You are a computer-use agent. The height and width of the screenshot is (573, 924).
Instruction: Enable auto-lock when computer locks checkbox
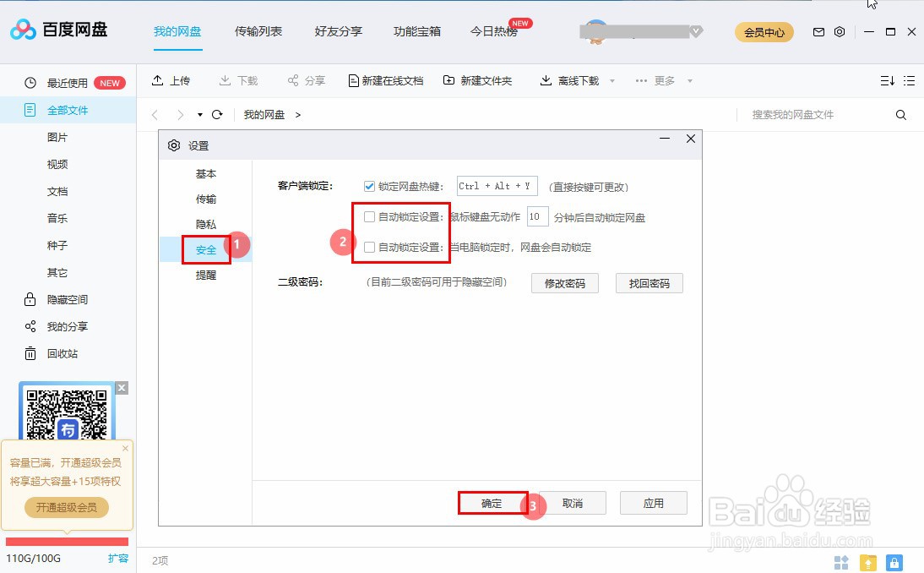tap(369, 246)
